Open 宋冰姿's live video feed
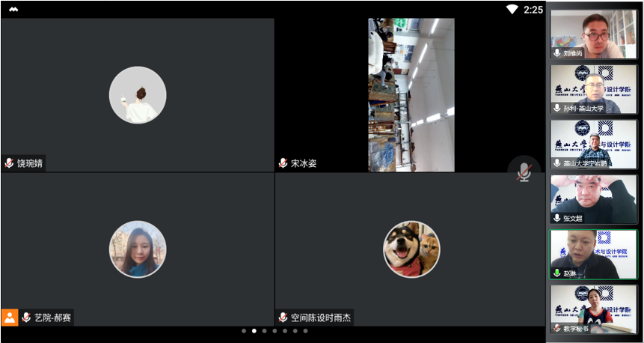 tap(411, 94)
